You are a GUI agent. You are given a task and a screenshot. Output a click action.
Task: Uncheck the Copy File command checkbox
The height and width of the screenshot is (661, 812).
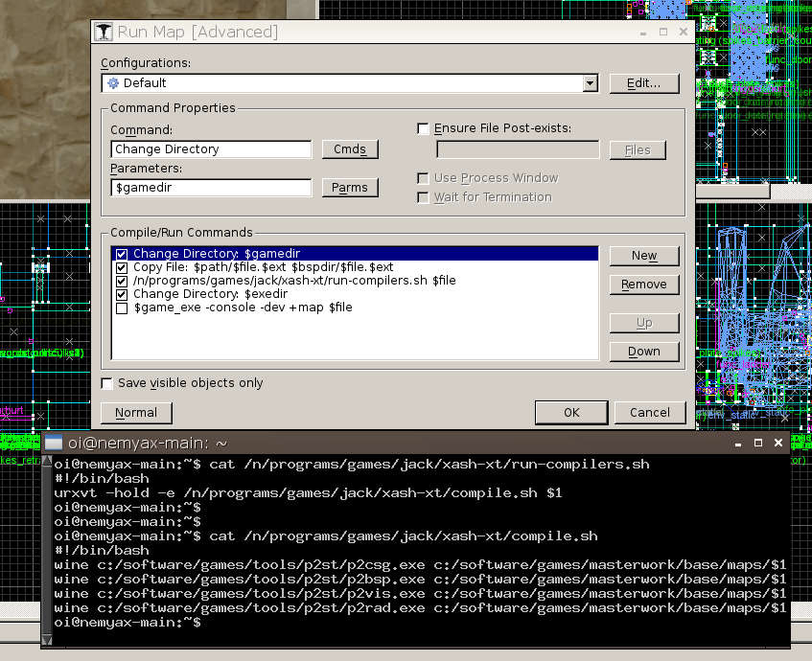122,267
